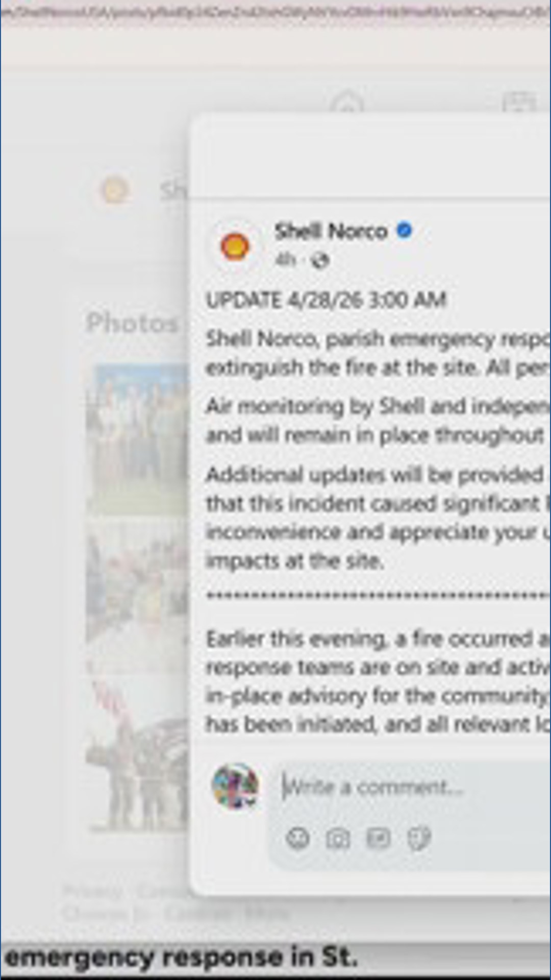The width and height of the screenshot is (551, 980).
Task: Click the Shell logo avatar on the post
Action: (x=235, y=247)
